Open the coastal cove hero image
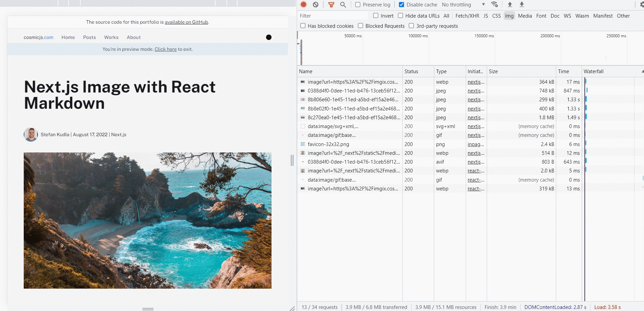The width and height of the screenshot is (644, 311). click(147, 221)
